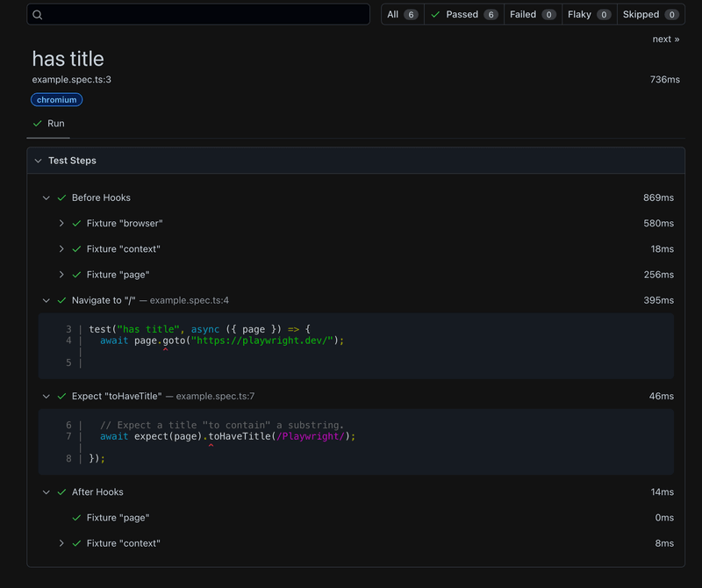Filter by Passed tests

[x=464, y=14]
